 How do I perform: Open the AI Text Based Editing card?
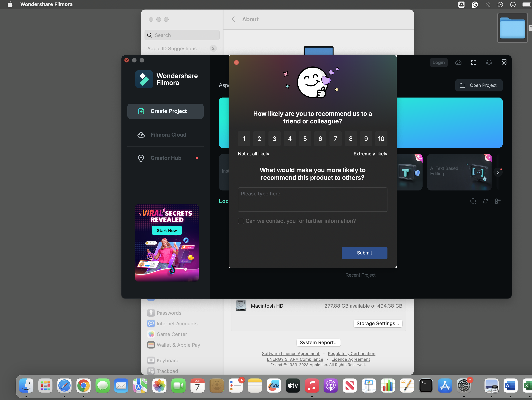coord(459,172)
